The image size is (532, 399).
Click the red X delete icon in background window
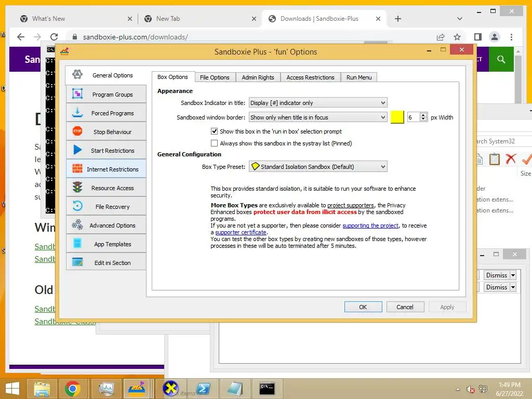(x=511, y=159)
